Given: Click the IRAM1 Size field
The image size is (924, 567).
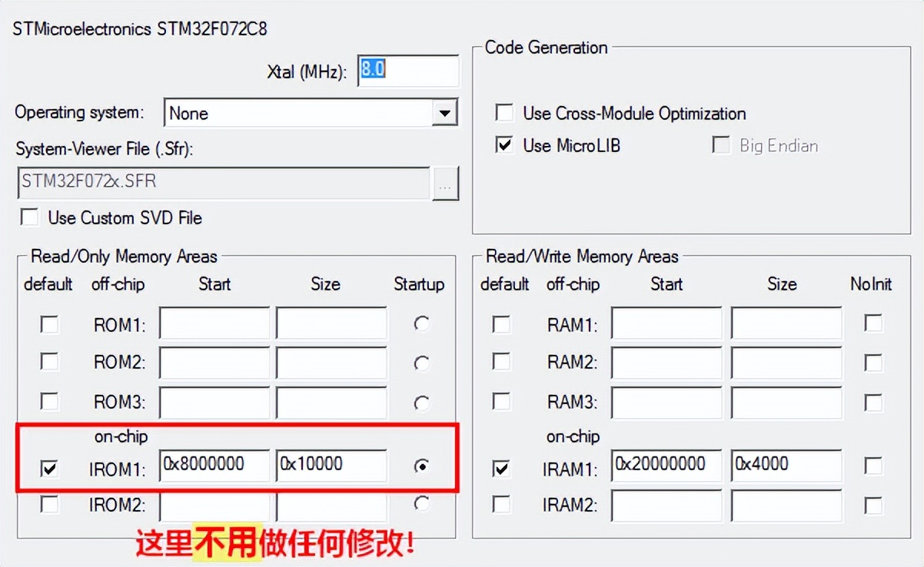Looking at the screenshot, I should (x=786, y=465).
